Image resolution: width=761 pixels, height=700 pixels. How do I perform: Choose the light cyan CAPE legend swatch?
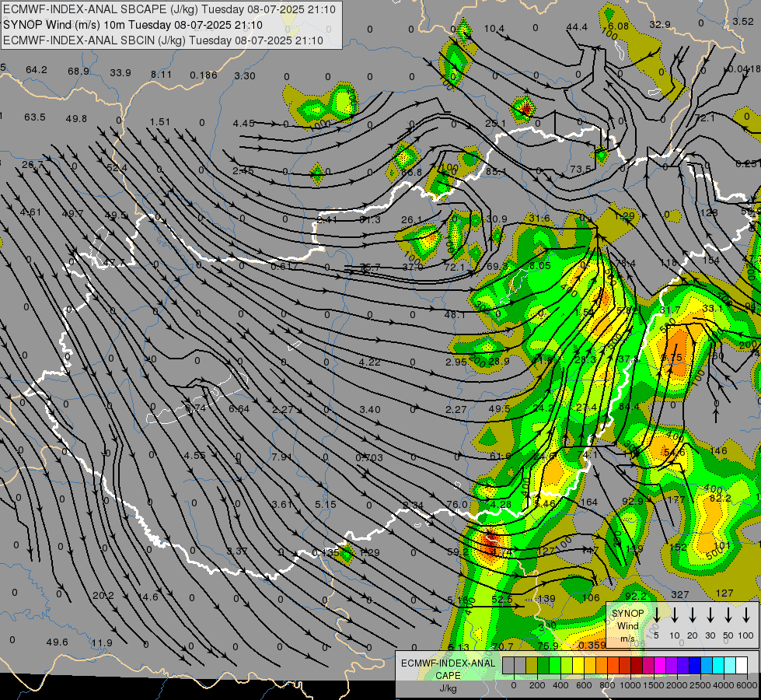729,666
